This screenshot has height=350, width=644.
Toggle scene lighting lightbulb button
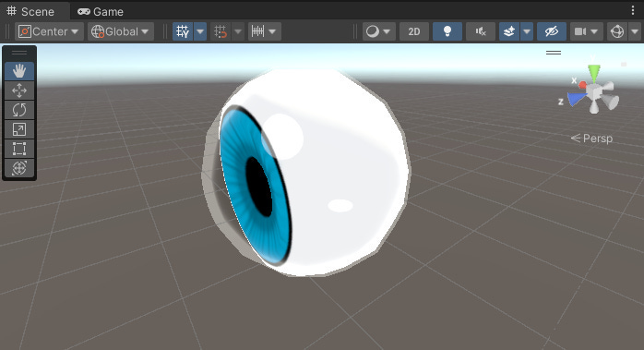click(x=447, y=31)
